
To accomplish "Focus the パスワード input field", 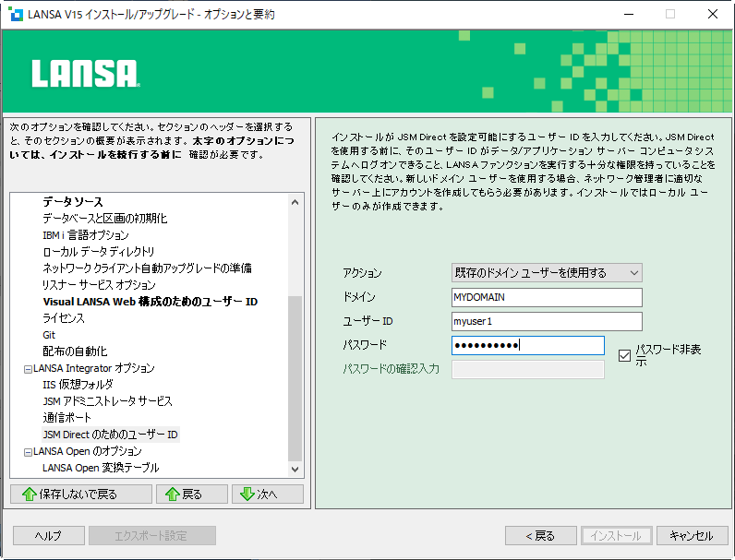I will [528, 346].
